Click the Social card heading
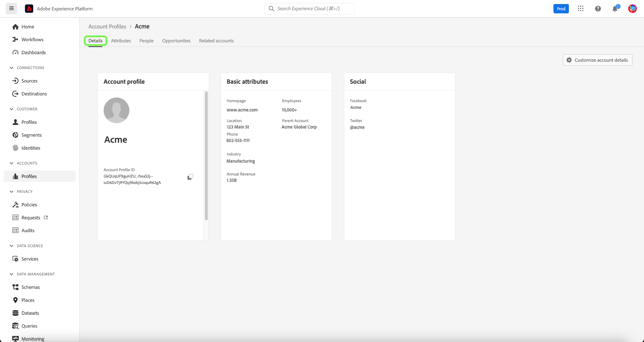 pos(358,82)
